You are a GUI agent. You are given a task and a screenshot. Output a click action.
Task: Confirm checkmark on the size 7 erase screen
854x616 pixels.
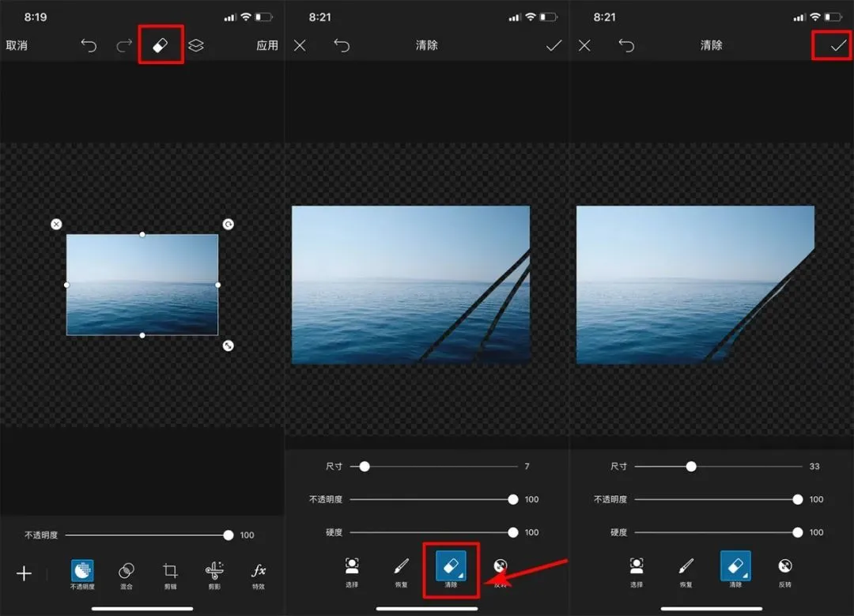click(554, 45)
